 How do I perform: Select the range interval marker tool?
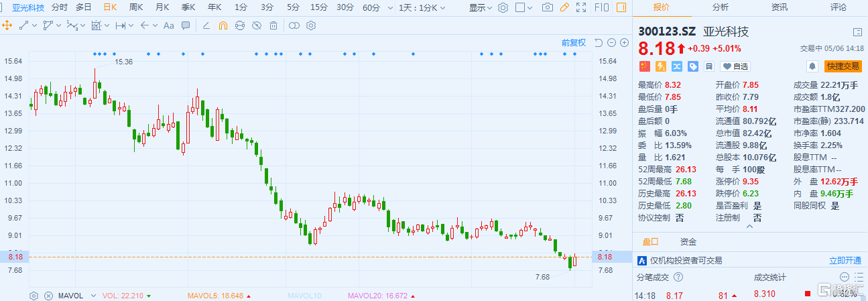[121, 25]
